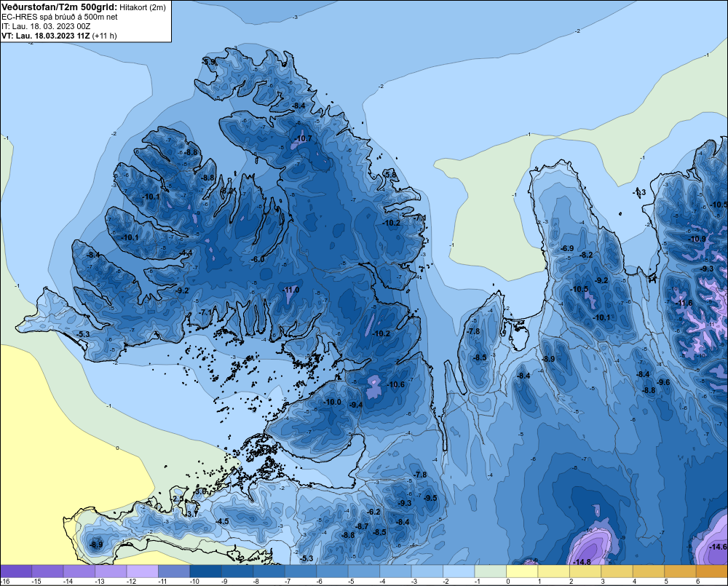Click legend swatch between -16 and -15
The image size is (728, 586).
click(16, 571)
